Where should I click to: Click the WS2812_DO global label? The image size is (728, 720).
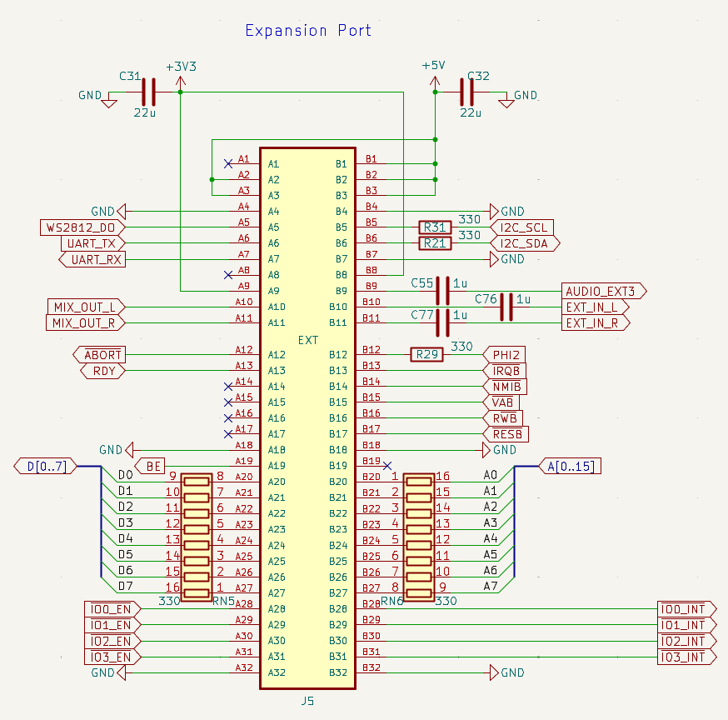click(x=82, y=227)
